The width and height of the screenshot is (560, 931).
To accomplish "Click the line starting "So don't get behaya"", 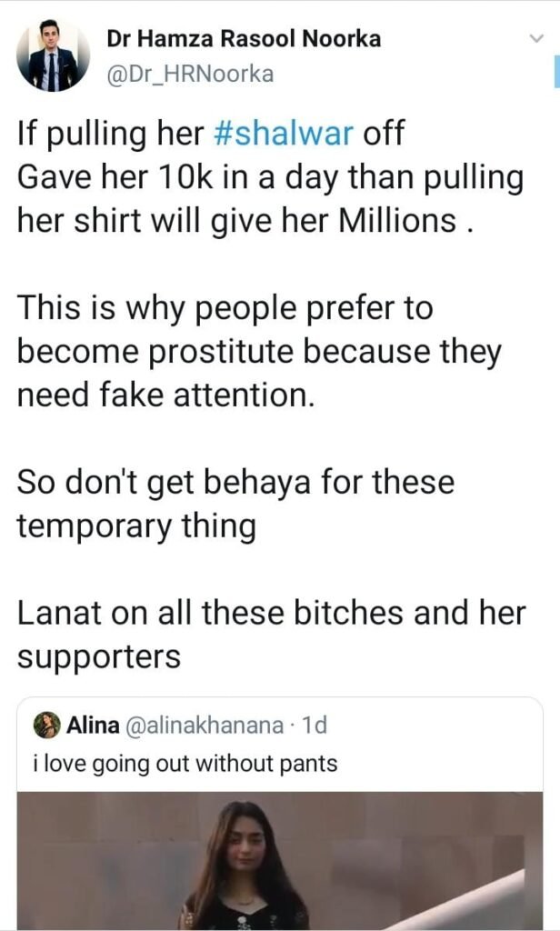I will [x=235, y=482].
